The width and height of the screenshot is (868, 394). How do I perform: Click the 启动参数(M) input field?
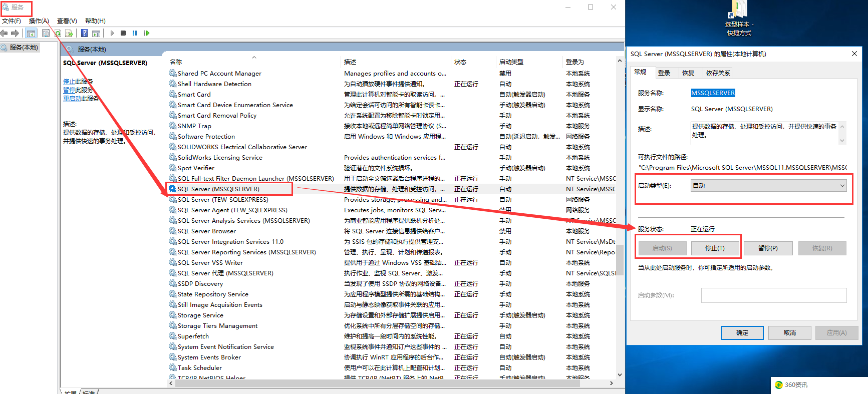[774, 295]
